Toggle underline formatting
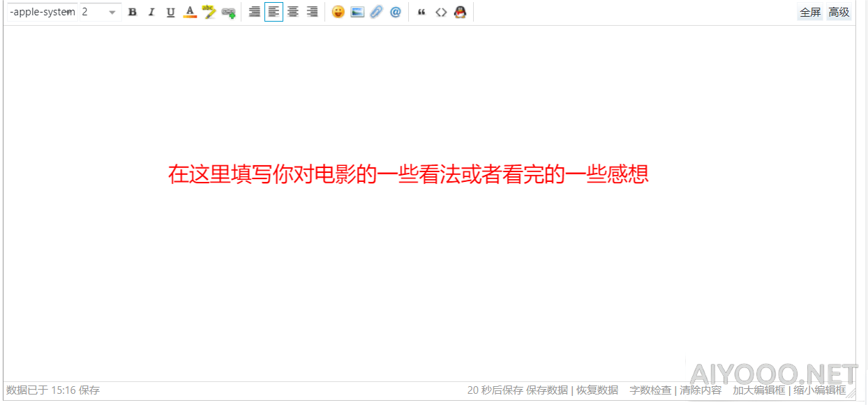This screenshot has width=868, height=405. pos(170,12)
